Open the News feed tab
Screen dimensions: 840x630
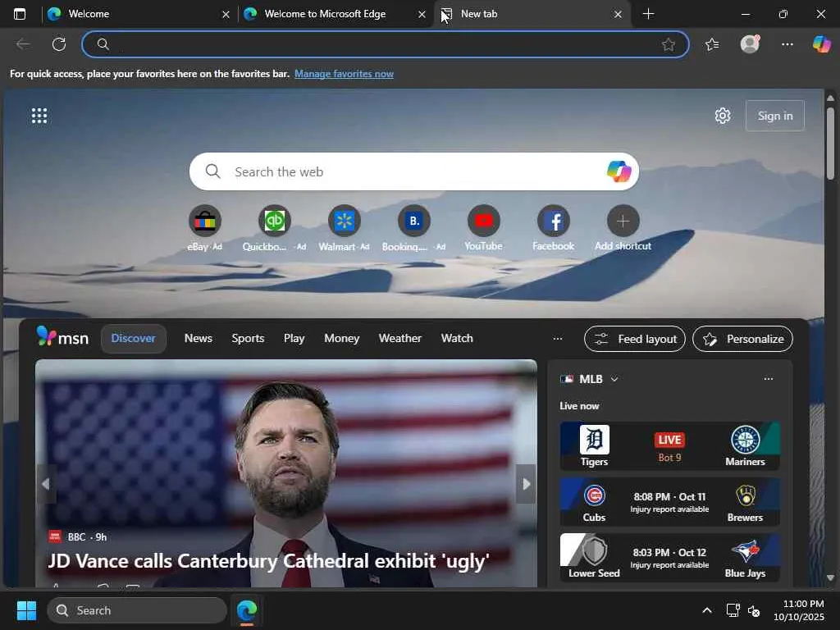tap(199, 339)
